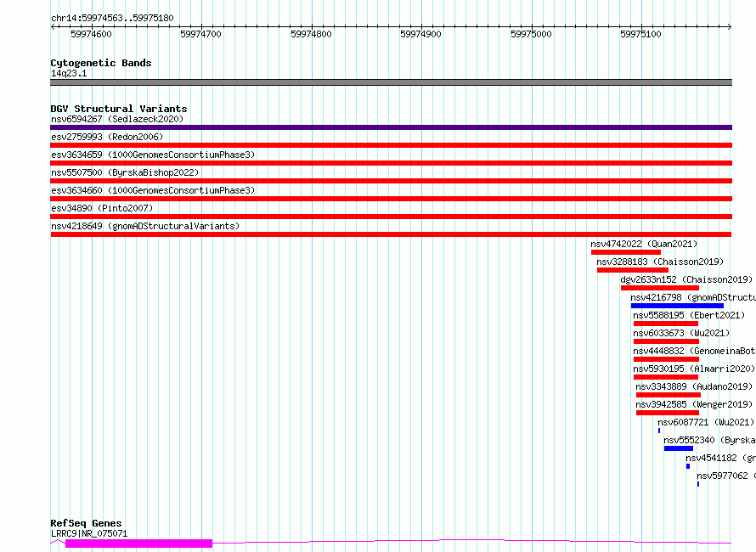Image resolution: width=756 pixels, height=552 pixels.
Task: Click the red bar under nsv3343889
Action: pyautogui.click(x=669, y=395)
